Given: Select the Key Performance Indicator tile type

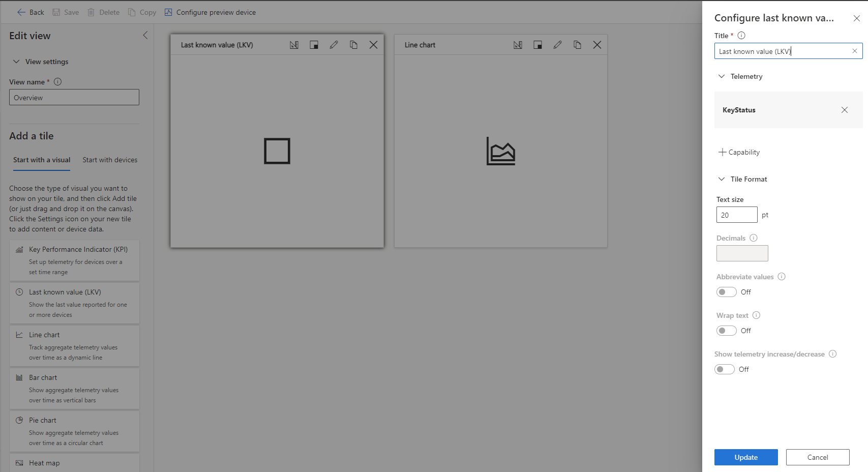Looking at the screenshot, I should pos(74,260).
